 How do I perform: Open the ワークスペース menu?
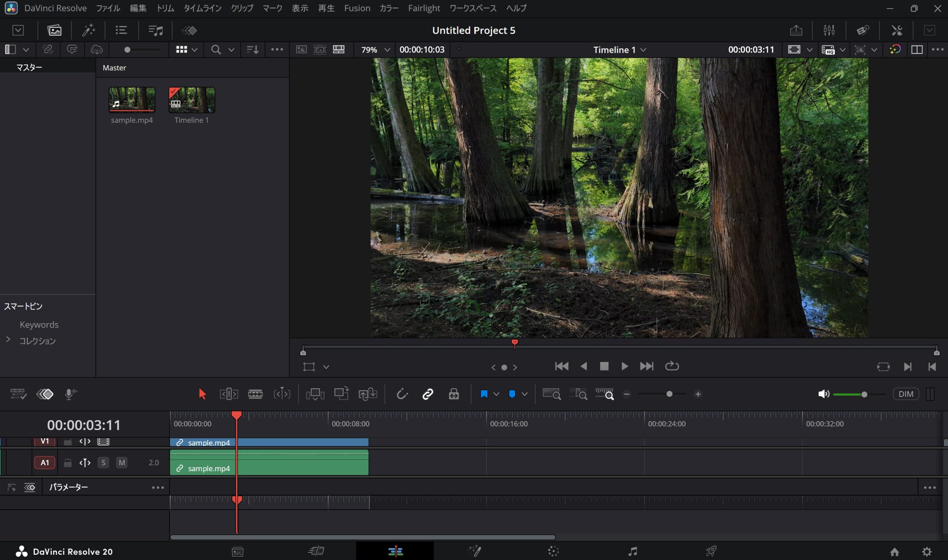click(x=473, y=8)
